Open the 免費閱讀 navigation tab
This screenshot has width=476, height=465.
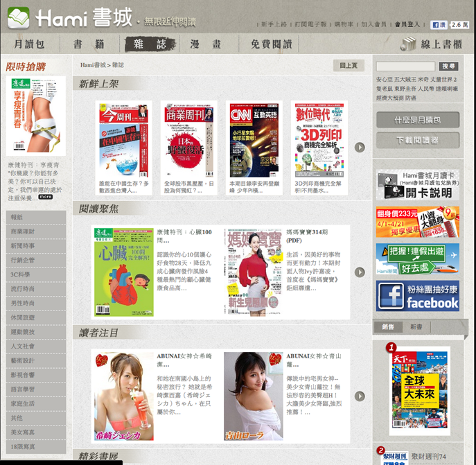coord(271,44)
